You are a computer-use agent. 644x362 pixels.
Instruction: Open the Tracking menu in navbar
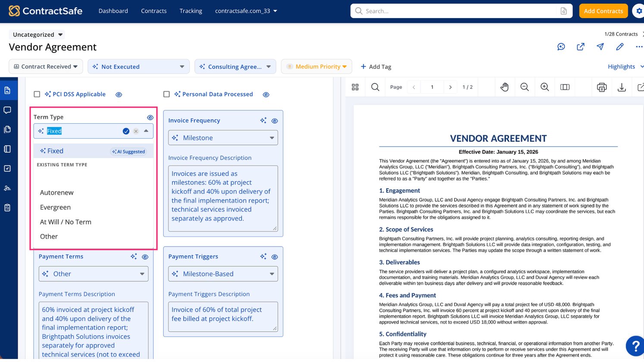point(191,11)
